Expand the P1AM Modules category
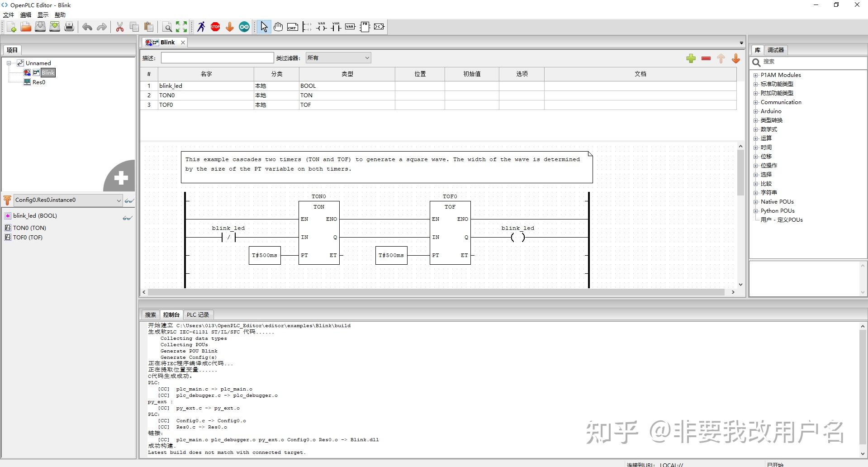This screenshot has width=868, height=467. (756, 75)
